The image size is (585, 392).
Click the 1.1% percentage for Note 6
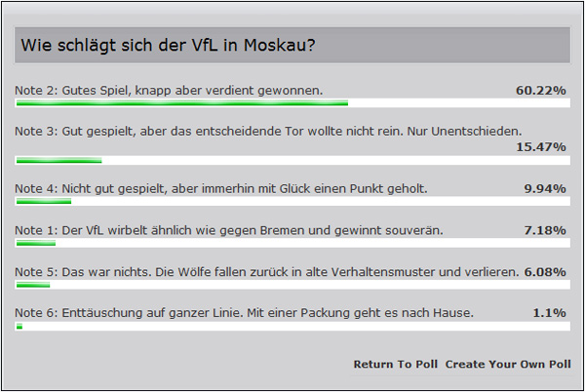tap(549, 313)
